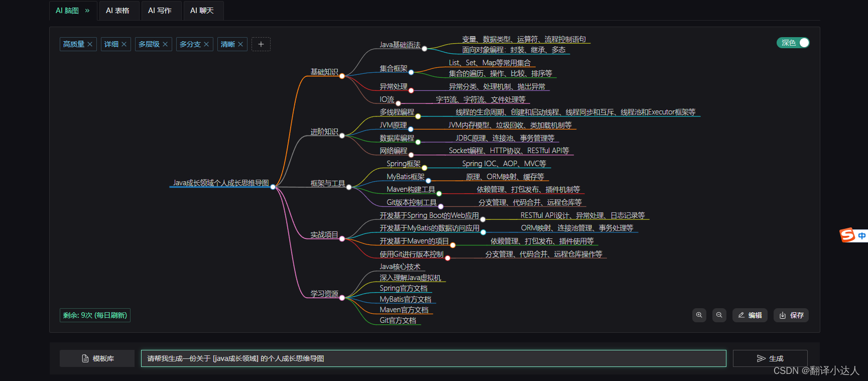Viewport: 868px width, 381px height.
Task: Click the Sogou input method icon
Action: (847, 235)
